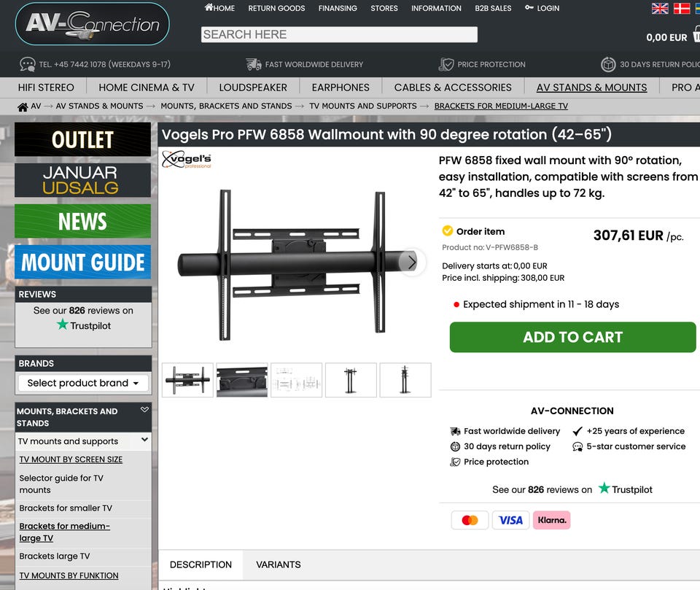Open the LOUDSPEAKER category menu
The height and width of the screenshot is (590, 700).
pyautogui.click(x=253, y=88)
